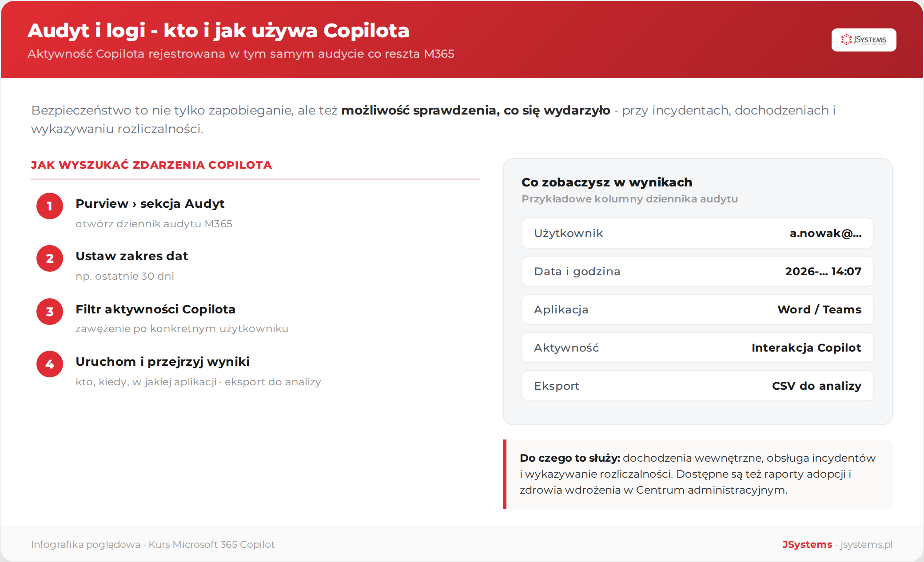Click the value 'CSV do analizy'
The height and width of the screenshot is (562, 924).
click(816, 386)
